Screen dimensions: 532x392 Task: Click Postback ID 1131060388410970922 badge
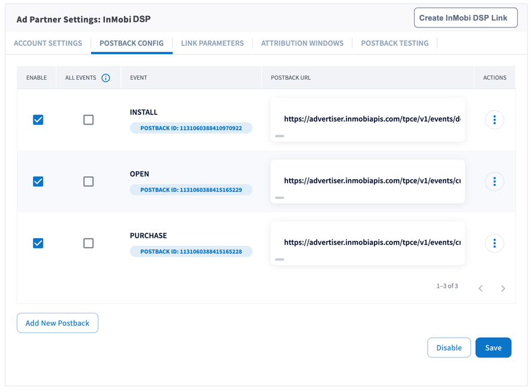click(191, 128)
